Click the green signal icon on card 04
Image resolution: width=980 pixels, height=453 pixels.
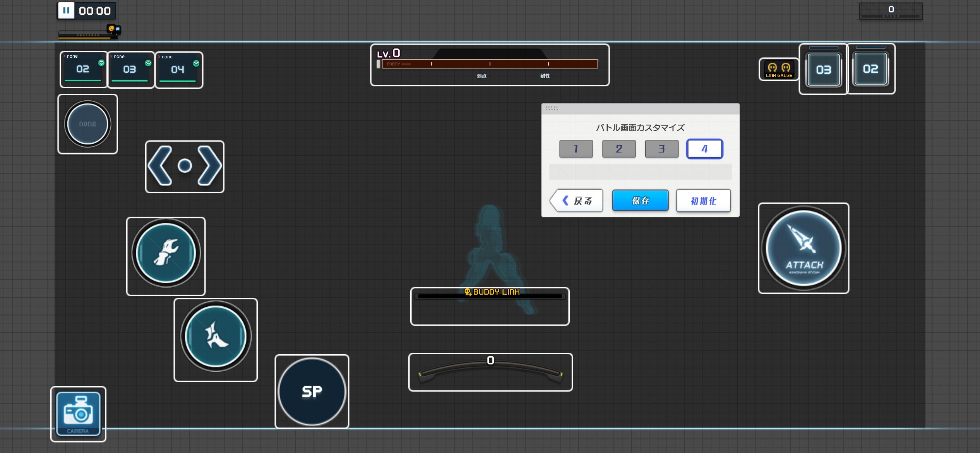(x=196, y=63)
